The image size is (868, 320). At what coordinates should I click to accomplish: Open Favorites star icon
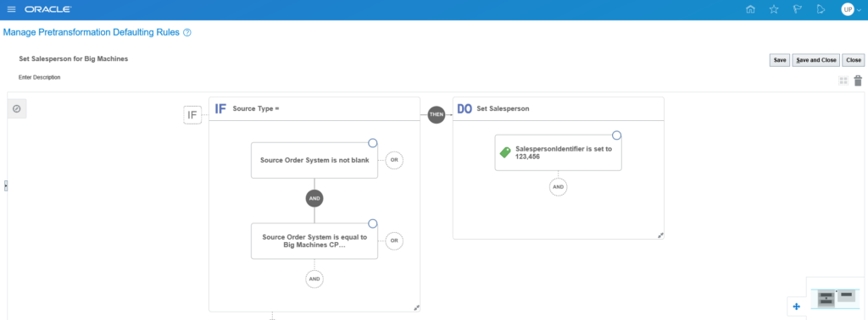[774, 9]
